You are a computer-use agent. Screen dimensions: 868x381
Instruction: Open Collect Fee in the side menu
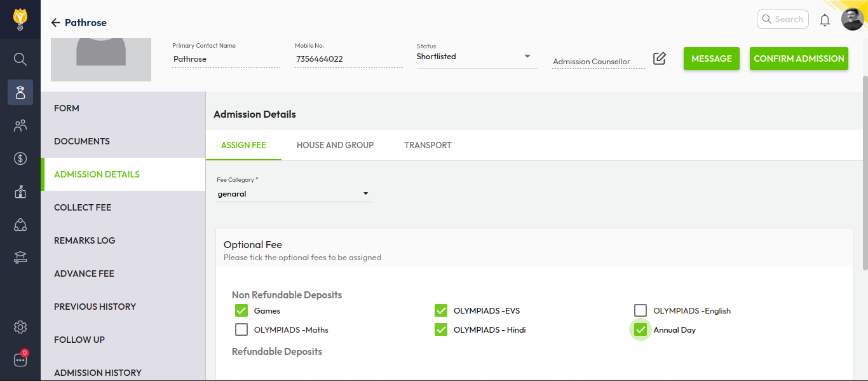(83, 207)
